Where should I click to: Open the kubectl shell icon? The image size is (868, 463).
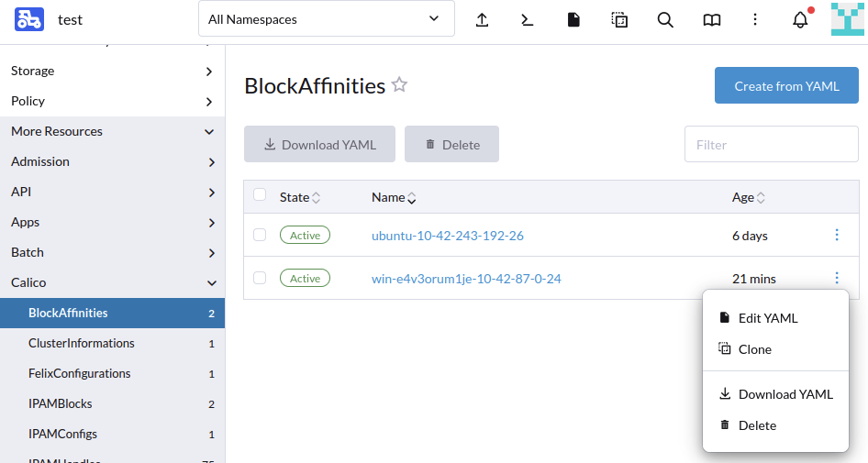coord(528,20)
